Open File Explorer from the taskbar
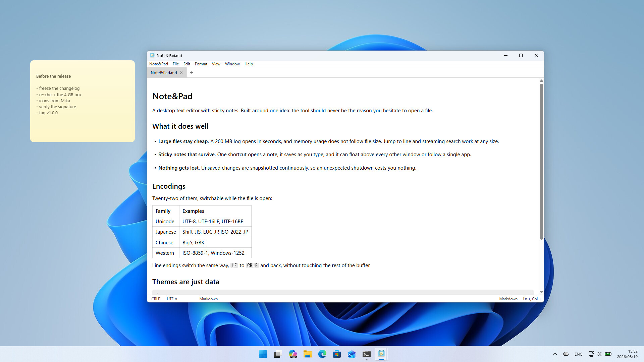Screen dimensions: 644x362 308,354
